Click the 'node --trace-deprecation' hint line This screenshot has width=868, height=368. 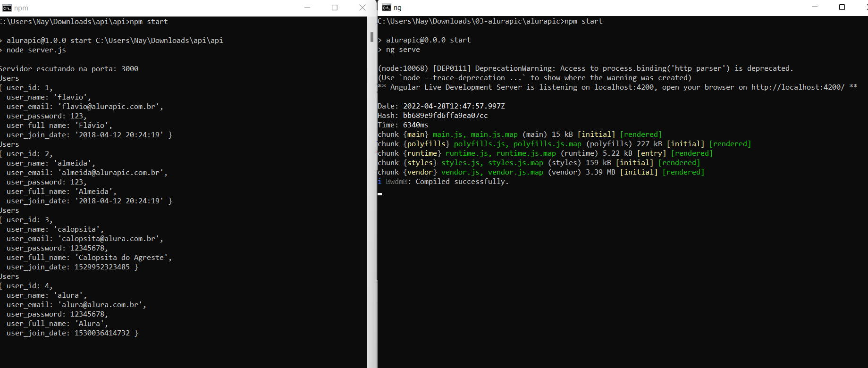[534, 78]
